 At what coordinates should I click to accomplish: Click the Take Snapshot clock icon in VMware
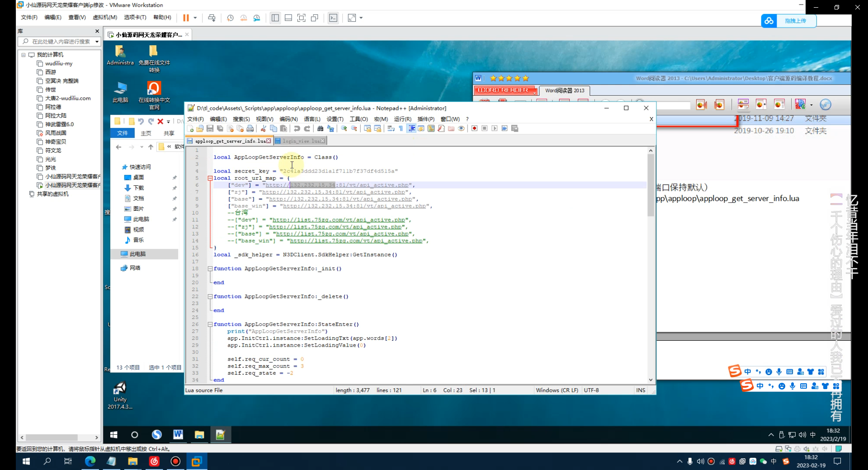tap(230, 18)
